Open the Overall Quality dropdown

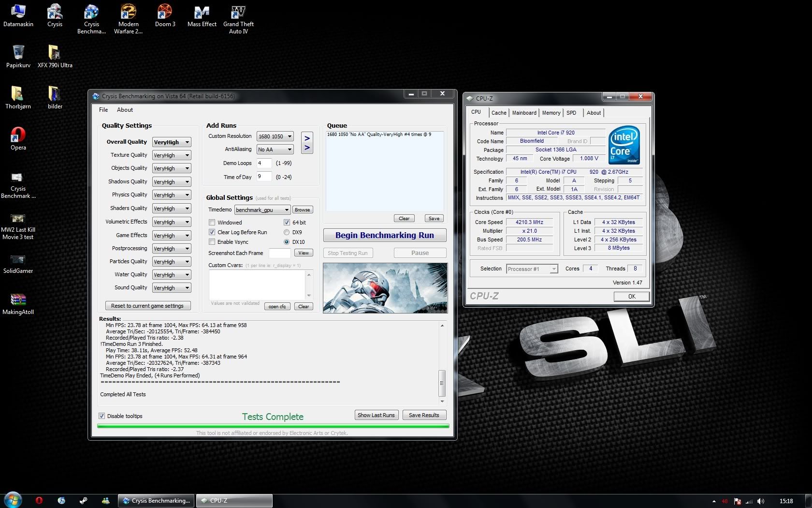pyautogui.click(x=172, y=142)
